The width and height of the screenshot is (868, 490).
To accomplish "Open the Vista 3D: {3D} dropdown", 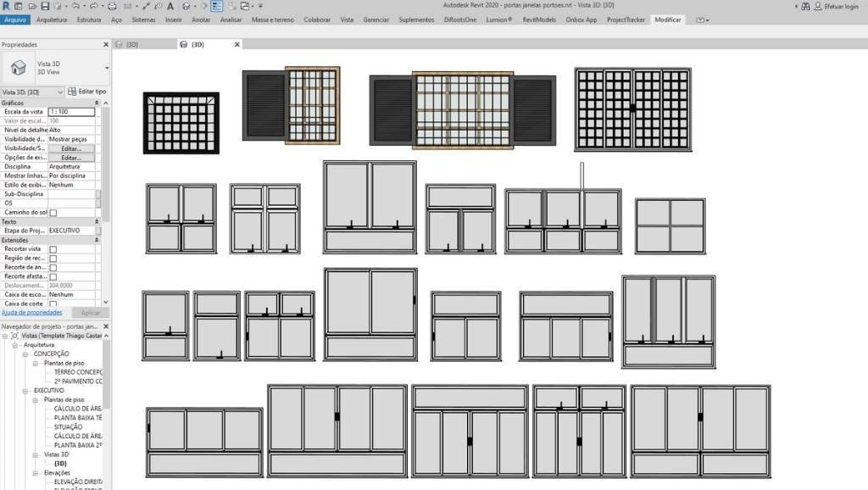I will point(59,92).
